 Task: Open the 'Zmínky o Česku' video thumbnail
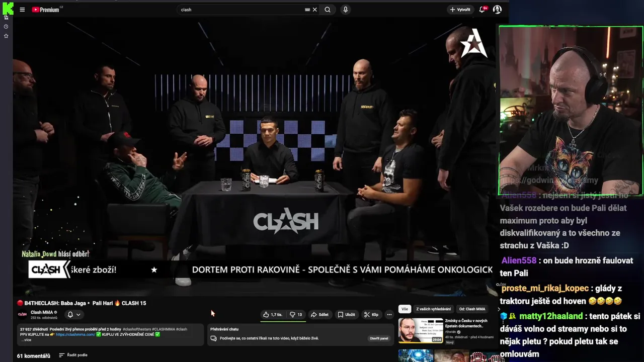[421, 330]
